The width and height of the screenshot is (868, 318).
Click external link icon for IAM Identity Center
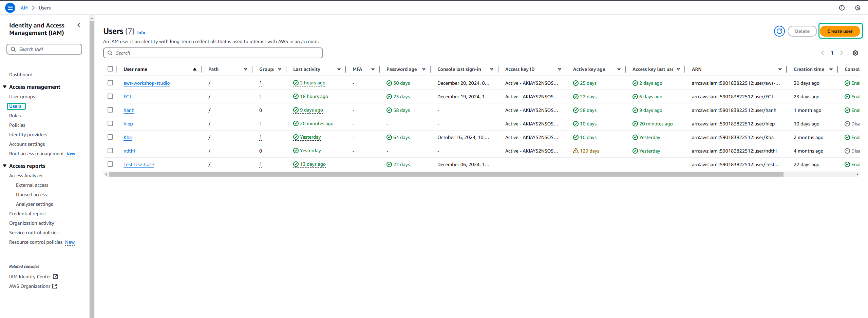tap(56, 277)
